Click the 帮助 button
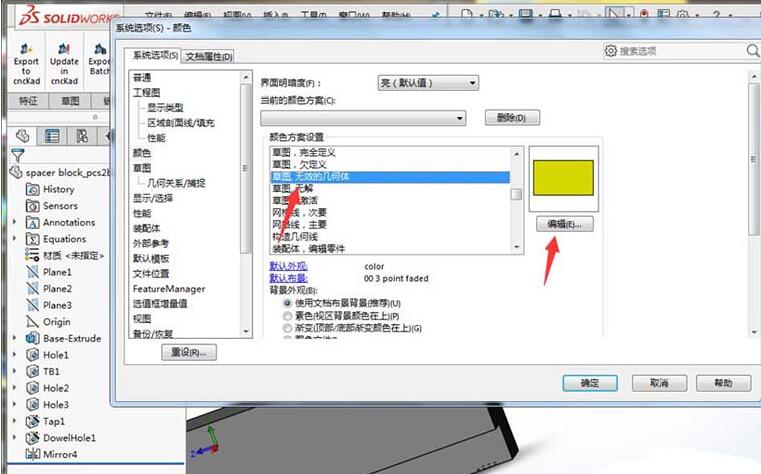This screenshot has height=474, width=761. coord(723,383)
